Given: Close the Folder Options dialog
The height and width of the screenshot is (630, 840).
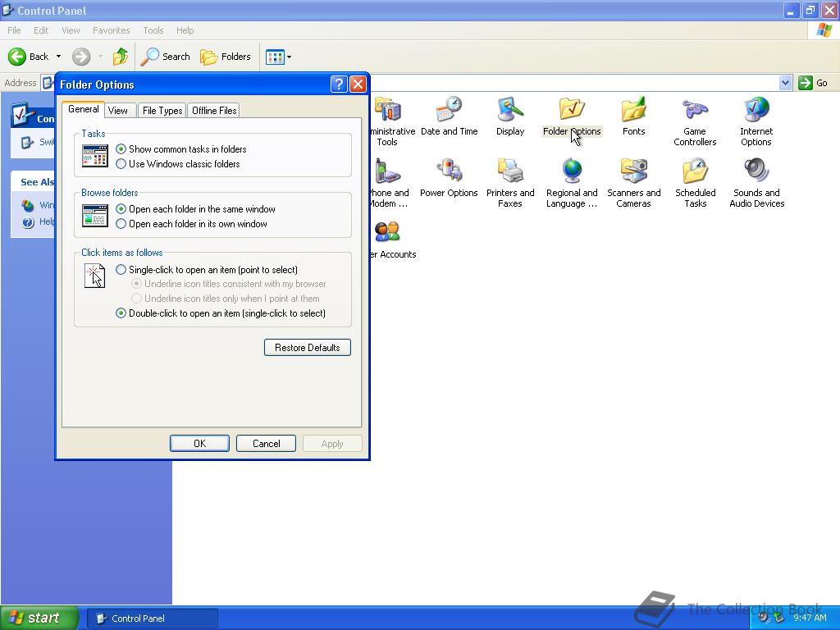Looking at the screenshot, I should [358, 84].
